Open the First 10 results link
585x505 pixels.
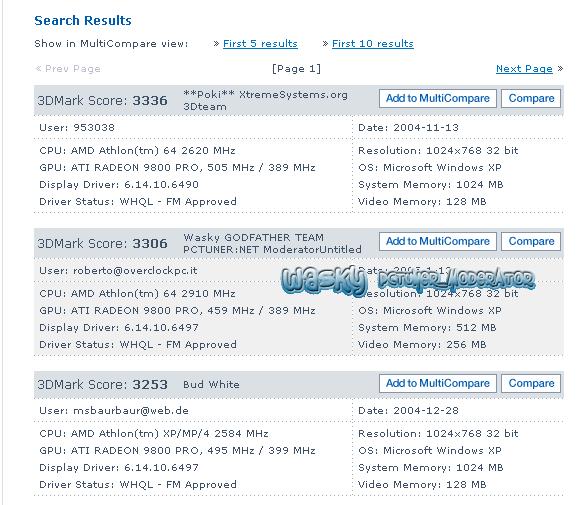click(x=373, y=44)
